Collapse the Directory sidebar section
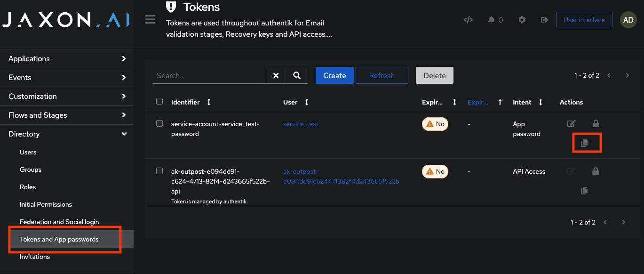644x274 pixels. (x=67, y=134)
